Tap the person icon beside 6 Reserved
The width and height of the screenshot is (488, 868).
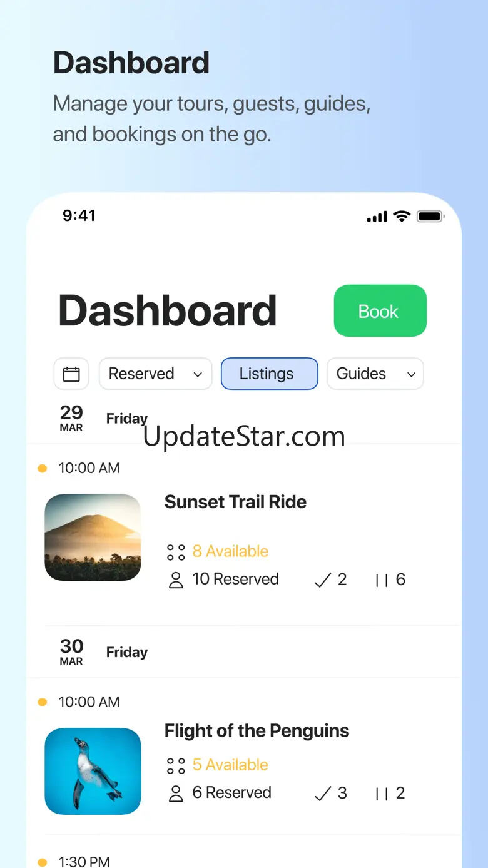[176, 794]
